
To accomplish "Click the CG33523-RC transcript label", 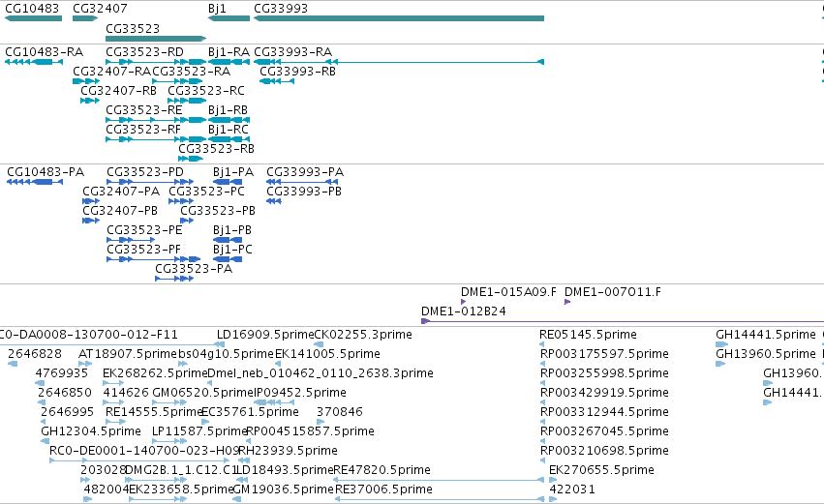I will pyautogui.click(x=206, y=91).
